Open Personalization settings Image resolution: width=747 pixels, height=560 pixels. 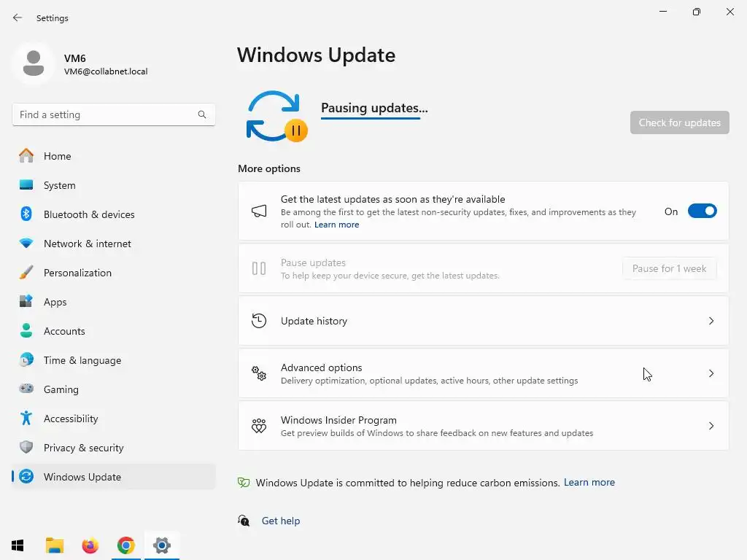coord(113,273)
